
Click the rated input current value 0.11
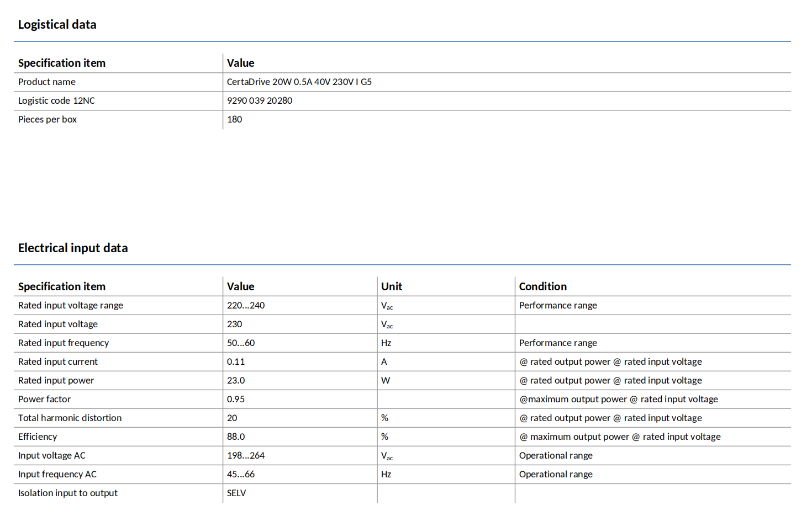pos(236,361)
